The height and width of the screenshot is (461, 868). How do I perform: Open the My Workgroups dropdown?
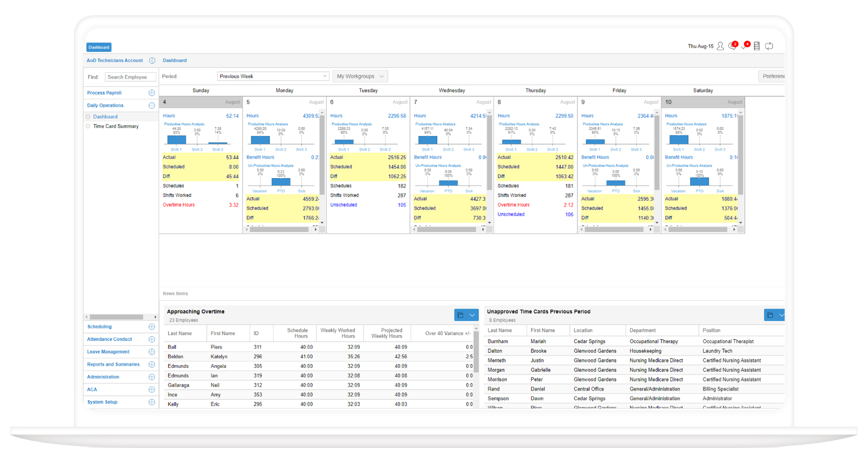360,76
